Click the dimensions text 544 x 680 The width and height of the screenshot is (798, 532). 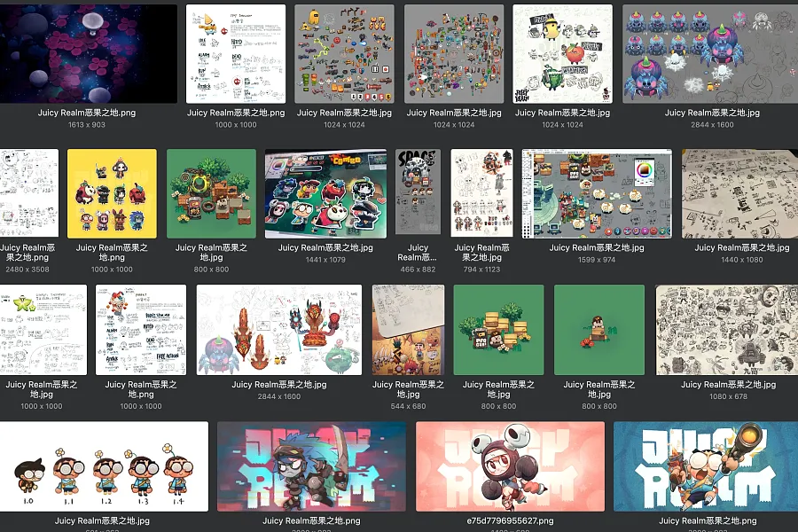point(408,406)
